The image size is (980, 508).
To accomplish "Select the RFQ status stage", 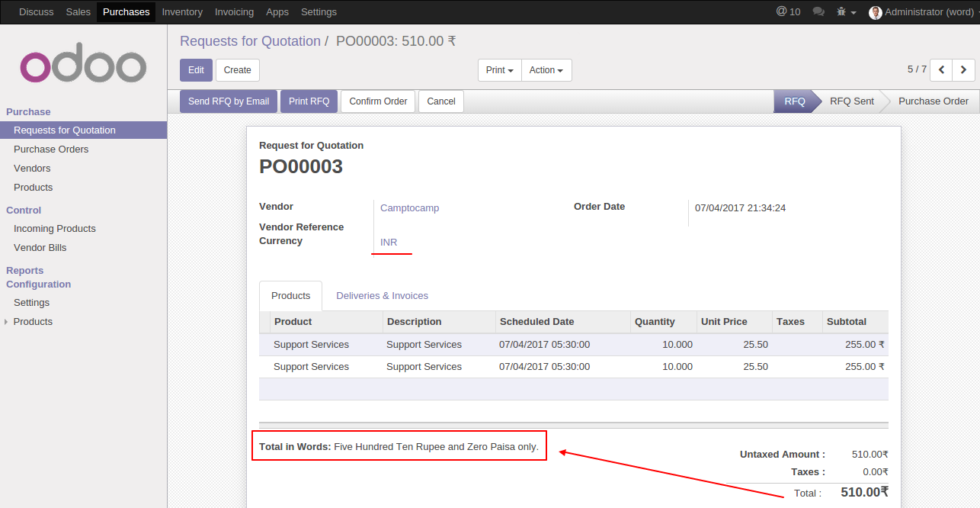I will (795, 101).
